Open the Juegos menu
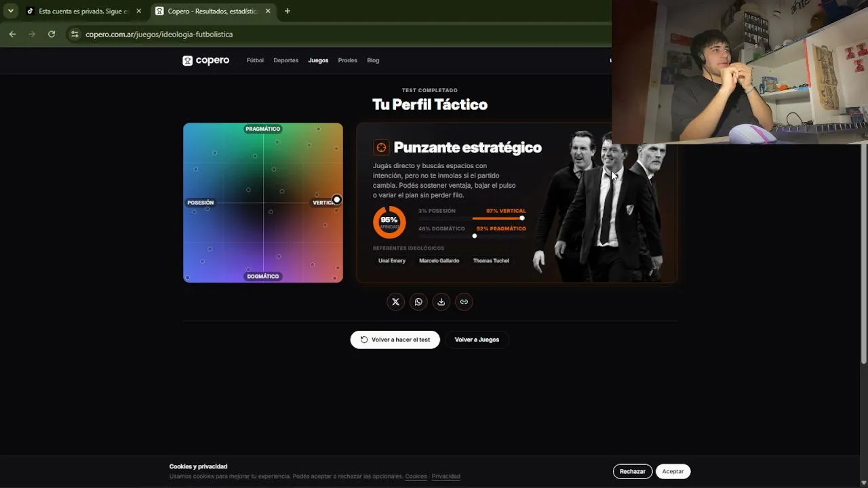The width and height of the screenshot is (868, 488). (318, 60)
